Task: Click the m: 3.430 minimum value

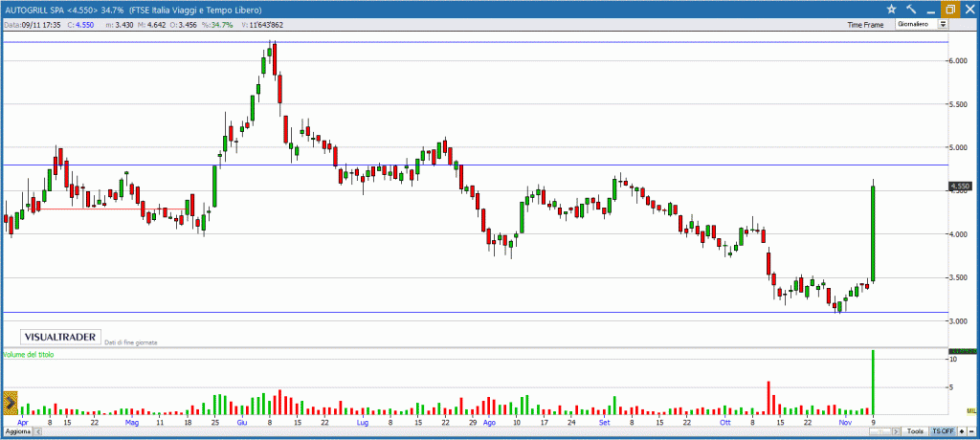Action: (x=120, y=25)
